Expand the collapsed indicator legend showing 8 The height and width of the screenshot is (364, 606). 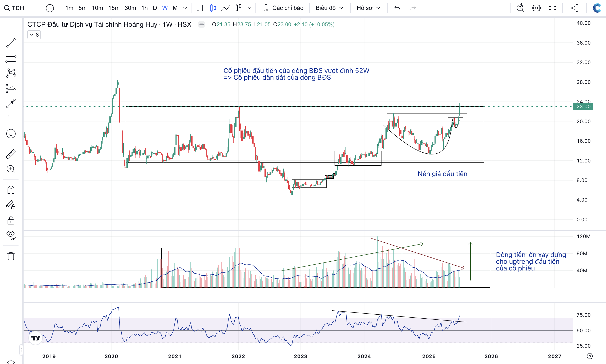tap(34, 35)
